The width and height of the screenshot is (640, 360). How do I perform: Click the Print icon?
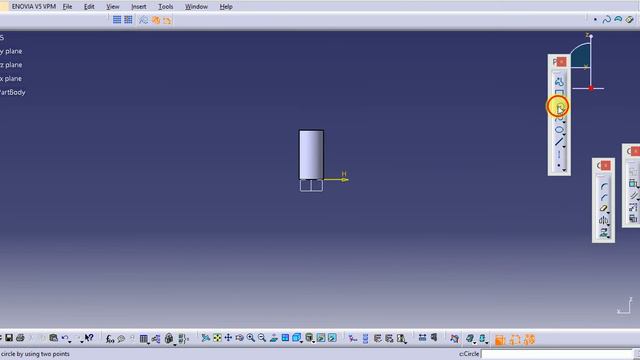tap(20, 338)
